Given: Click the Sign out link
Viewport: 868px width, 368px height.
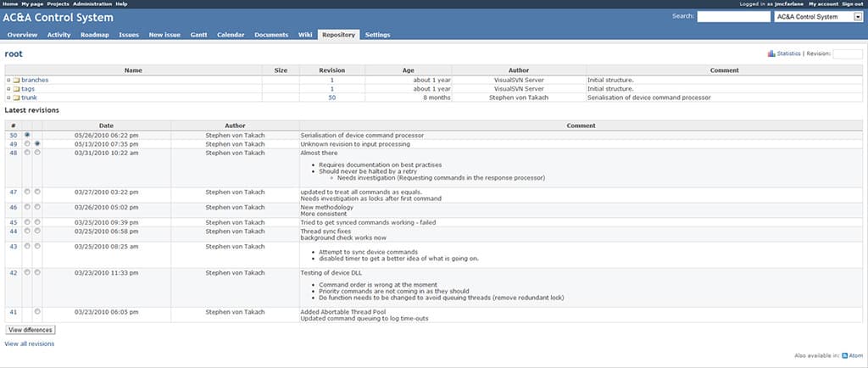Looking at the screenshot, I should (853, 4).
